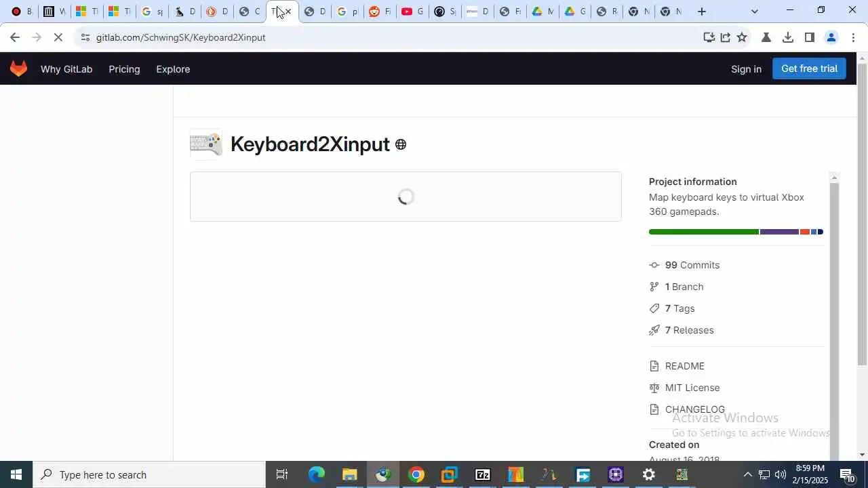Switch to the first tab with the red icon

click(x=21, y=12)
